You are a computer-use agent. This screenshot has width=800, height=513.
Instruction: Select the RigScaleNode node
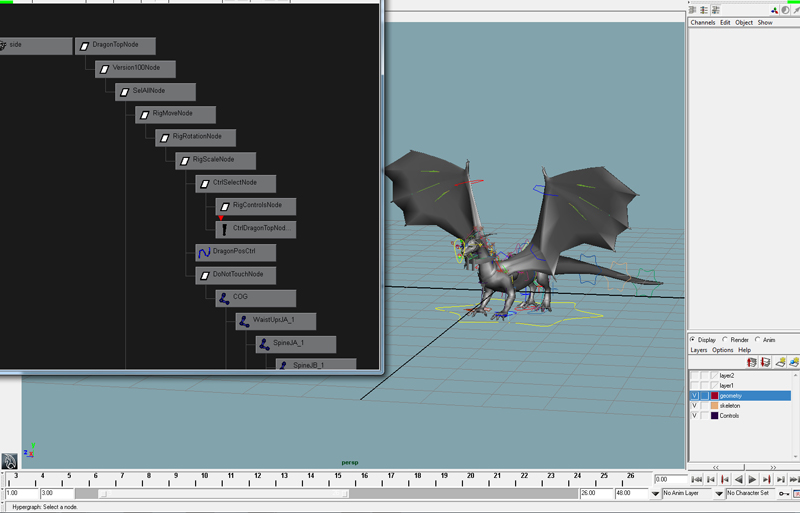215,161
